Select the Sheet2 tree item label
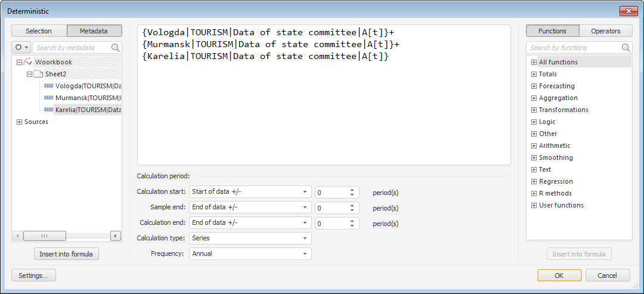644x294 pixels. pos(55,75)
